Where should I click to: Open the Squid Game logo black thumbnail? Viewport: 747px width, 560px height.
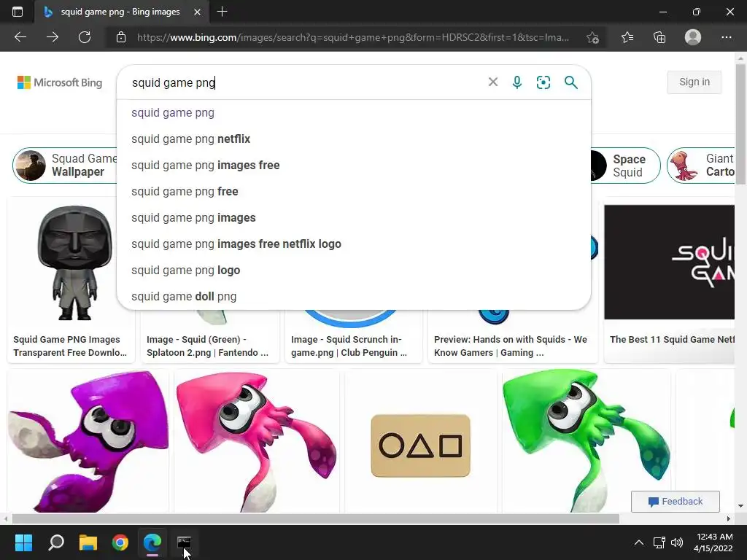(x=670, y=262)
